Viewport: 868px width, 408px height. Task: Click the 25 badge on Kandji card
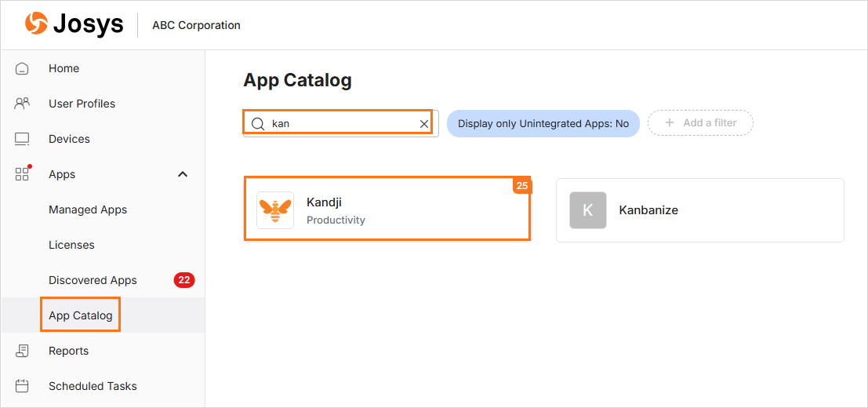pyautogui.click(x=521, y=186)
